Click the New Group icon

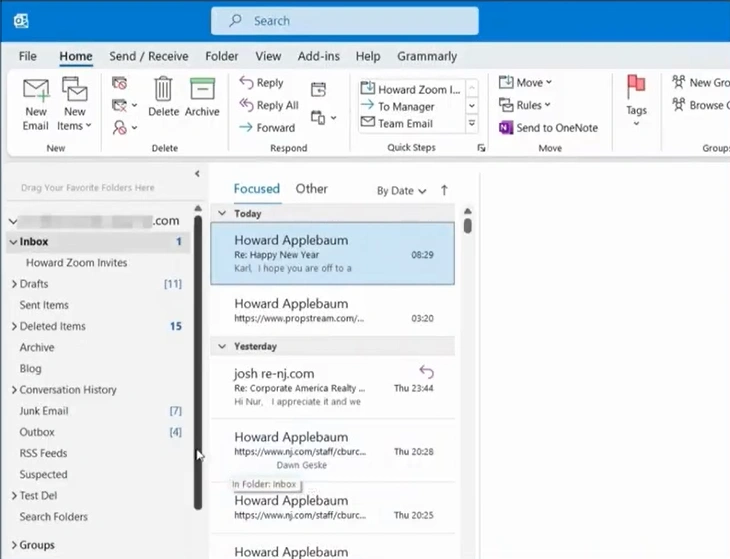[679, 82]
